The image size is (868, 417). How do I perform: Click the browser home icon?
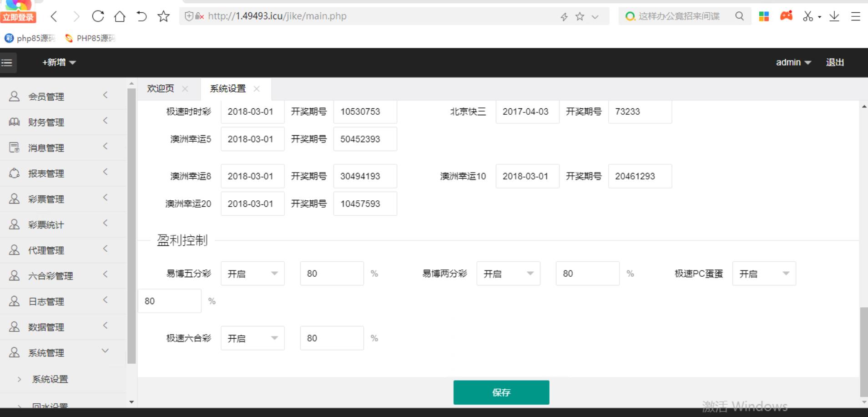pyautogui.click(x=120, y=16)
